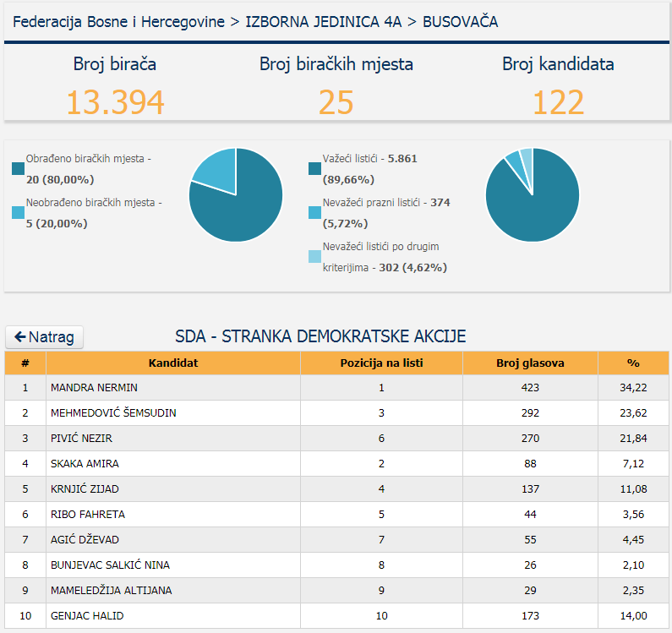Select candidate MEHMEDOVIĆ ŠEMSUDIN in table
The image size is (672, 633).
pos(113,413)
